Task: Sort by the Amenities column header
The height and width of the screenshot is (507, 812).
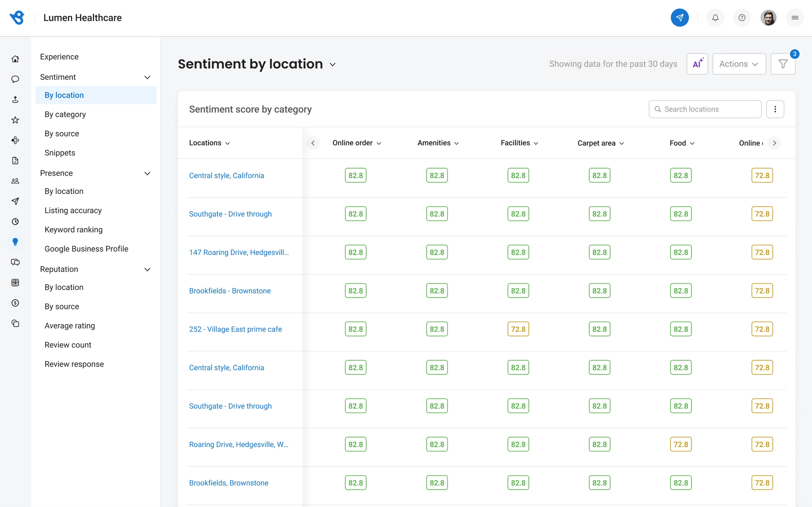Action: coord(438,143)
